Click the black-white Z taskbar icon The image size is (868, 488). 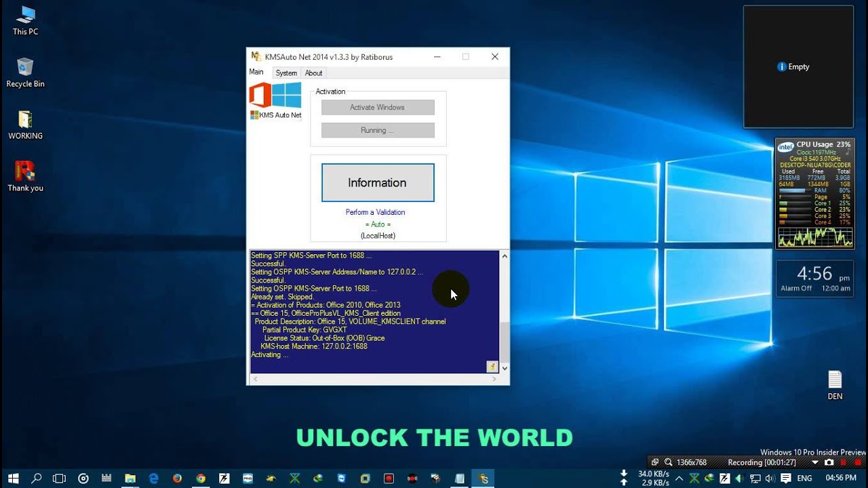[x=224, y=479]
